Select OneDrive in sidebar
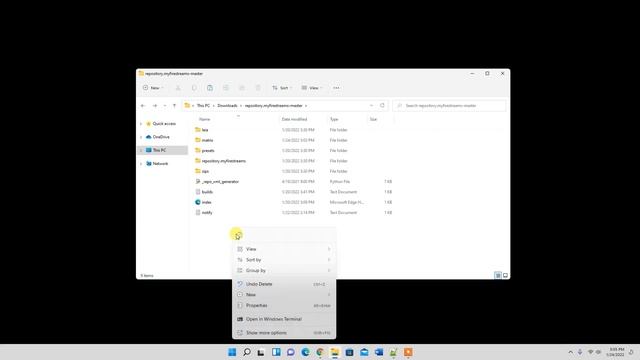 (161, 137)
